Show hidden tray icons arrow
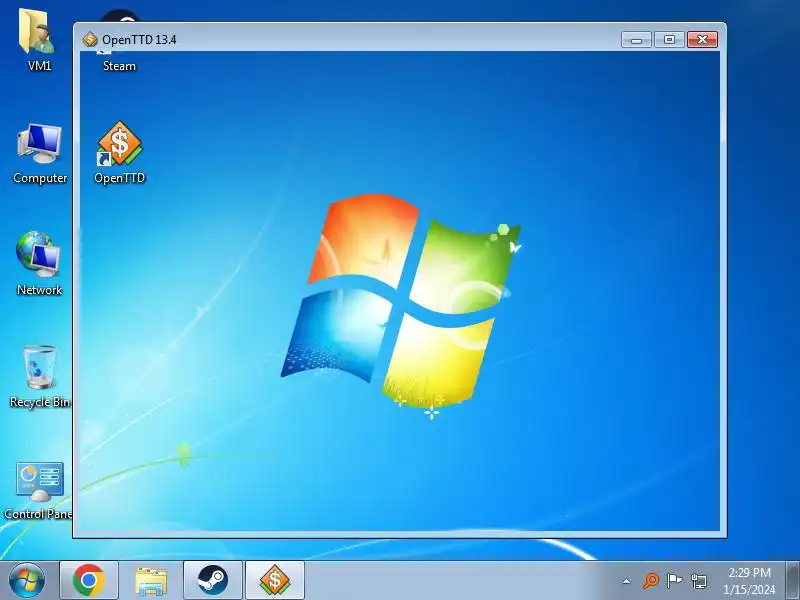800x600 pixels. point(627,581)
